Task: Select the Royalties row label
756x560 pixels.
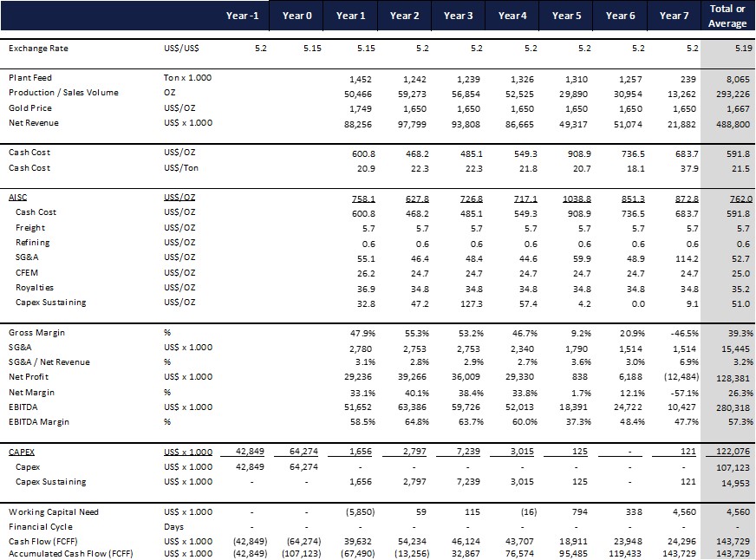Action: [x=35, y=287]
